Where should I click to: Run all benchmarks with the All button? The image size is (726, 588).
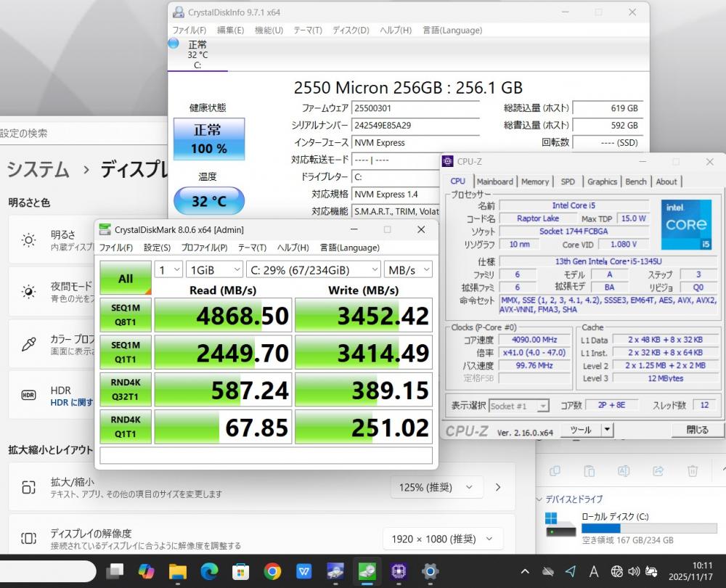pos(126,278)
